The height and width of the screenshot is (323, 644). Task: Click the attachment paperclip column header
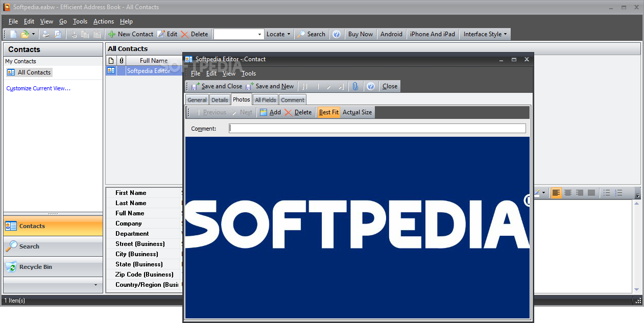click(122, 60)
